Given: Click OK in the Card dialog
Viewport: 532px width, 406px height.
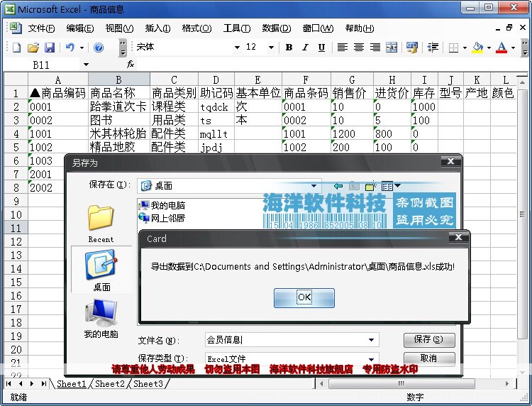Looking at the screenshot, I should coord(304,297).
